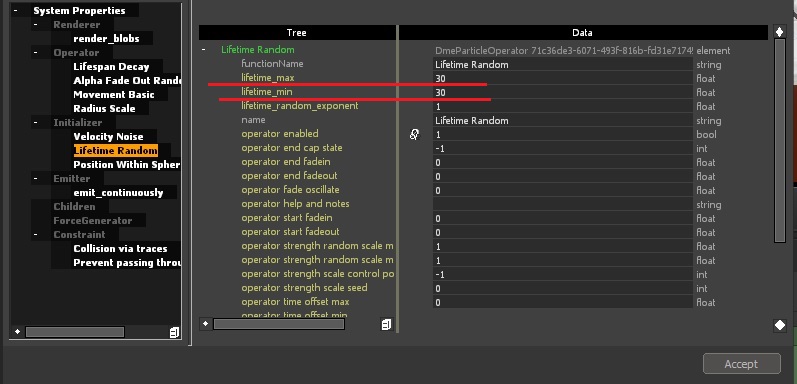Click scroll-left diamond of System Properties tree

tap(17, 332)
